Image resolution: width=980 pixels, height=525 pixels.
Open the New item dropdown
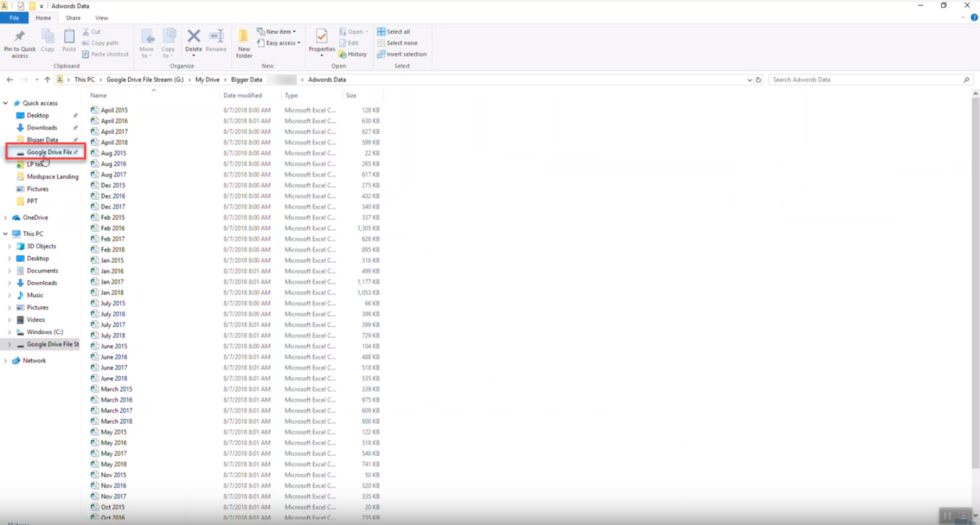click(276, 31)
